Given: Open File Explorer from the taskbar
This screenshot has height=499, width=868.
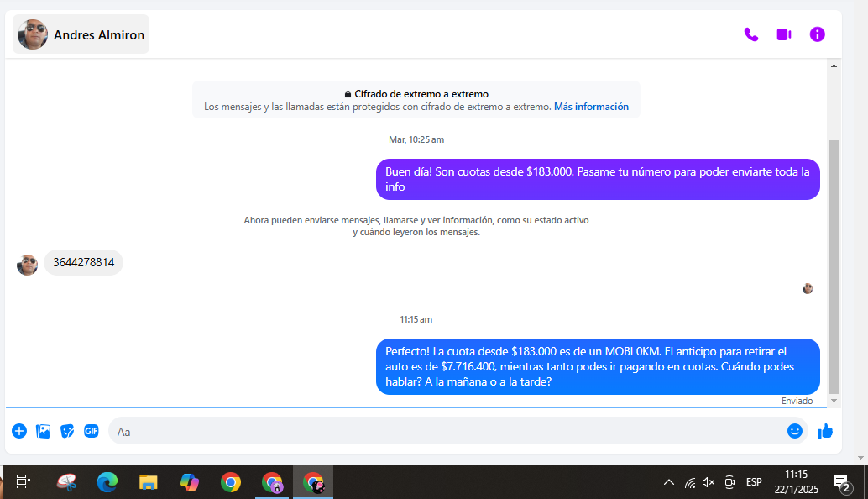Looking at the screenshot, I should pos(149,482).
